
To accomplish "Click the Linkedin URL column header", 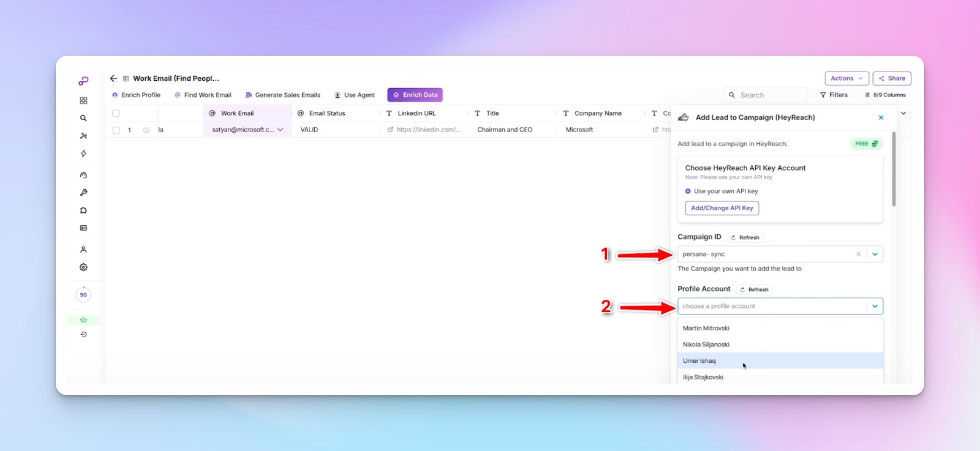I will point(424,113).
